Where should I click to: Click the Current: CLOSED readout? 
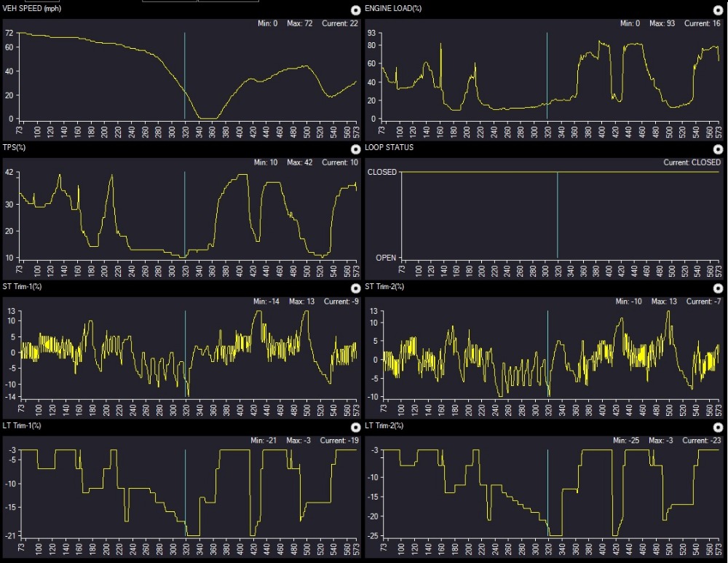coord(692,162)
